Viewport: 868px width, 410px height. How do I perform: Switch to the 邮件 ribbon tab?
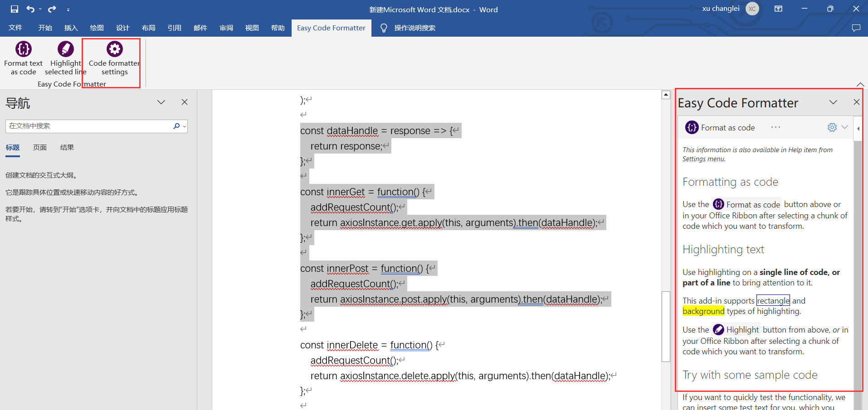200,28
